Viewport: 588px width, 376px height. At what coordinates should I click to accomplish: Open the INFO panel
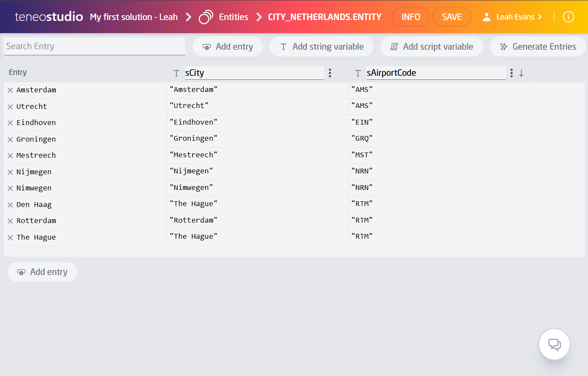(410, 17)
